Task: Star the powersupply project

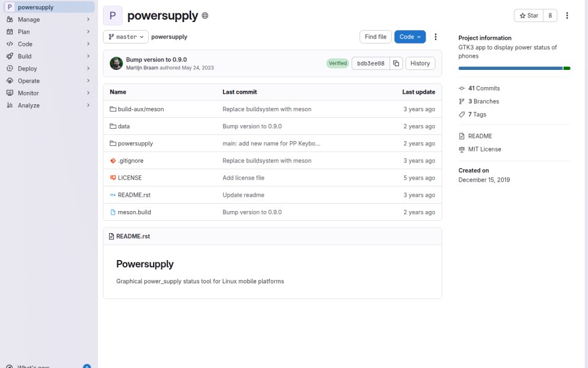Action: tap(529, 15)
